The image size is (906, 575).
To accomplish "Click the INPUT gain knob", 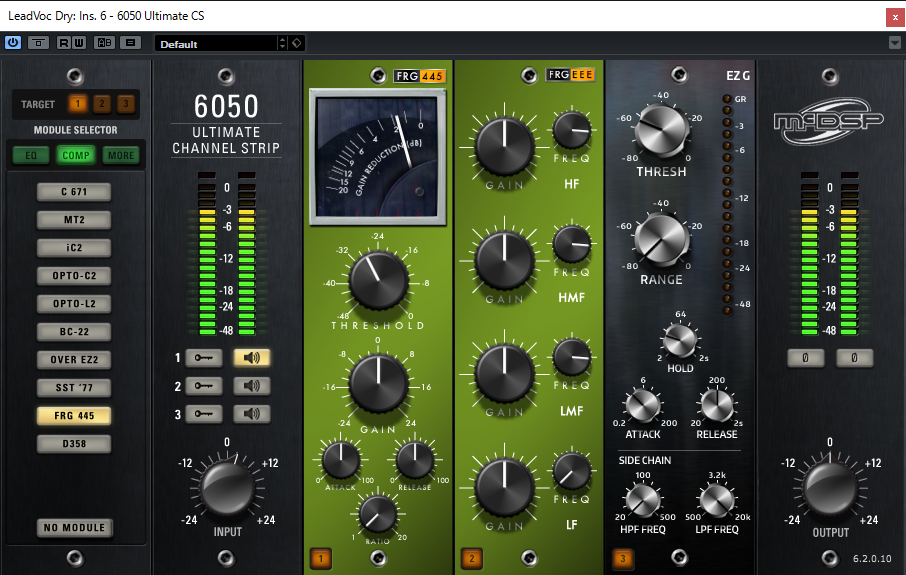I will tap(227, 488).
